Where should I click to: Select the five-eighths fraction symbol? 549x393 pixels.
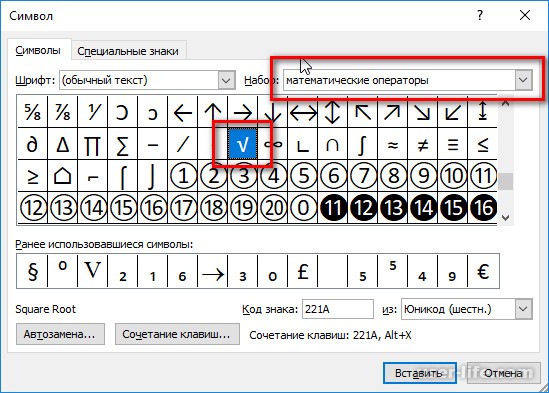32,112
